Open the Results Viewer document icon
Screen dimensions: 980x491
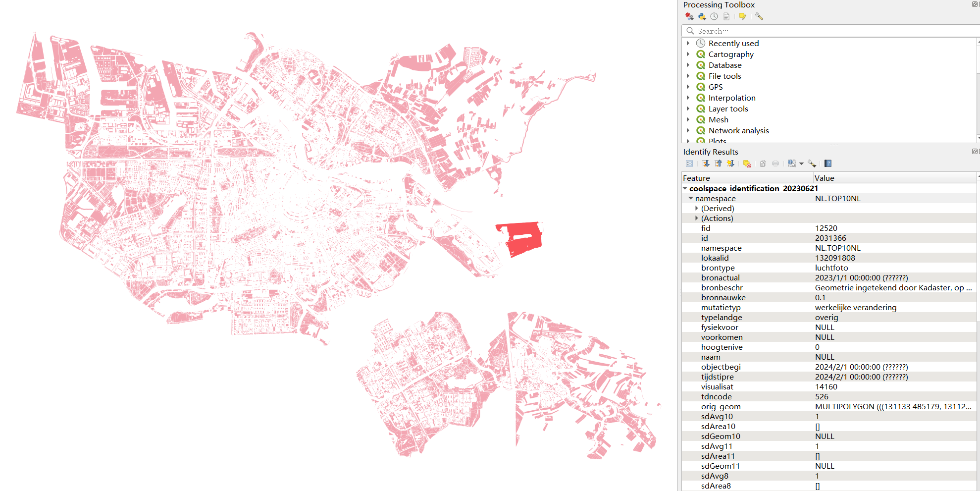[726, 16]
